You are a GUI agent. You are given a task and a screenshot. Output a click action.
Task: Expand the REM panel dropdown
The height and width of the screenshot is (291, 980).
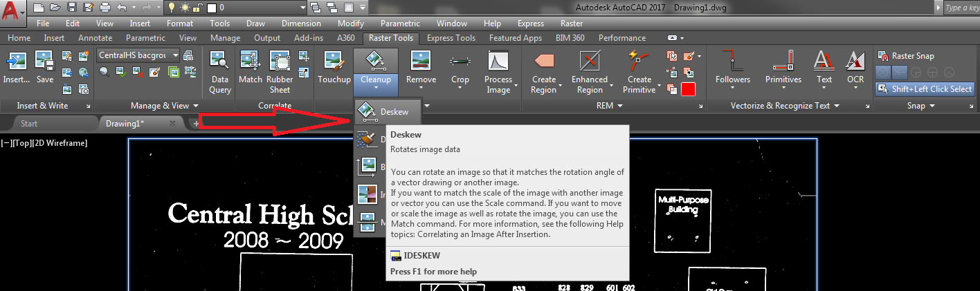pyautogui.click(x=609, y=106)
